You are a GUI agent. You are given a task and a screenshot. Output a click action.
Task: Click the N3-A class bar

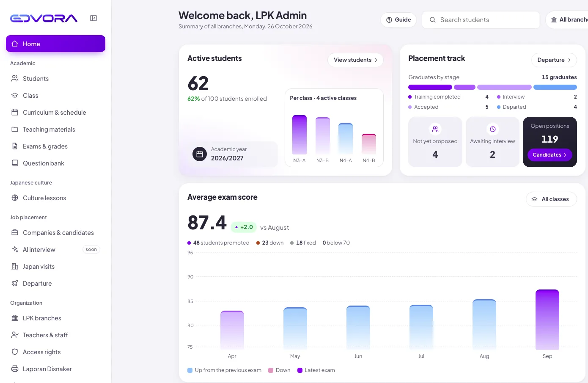tap(299, 135)
